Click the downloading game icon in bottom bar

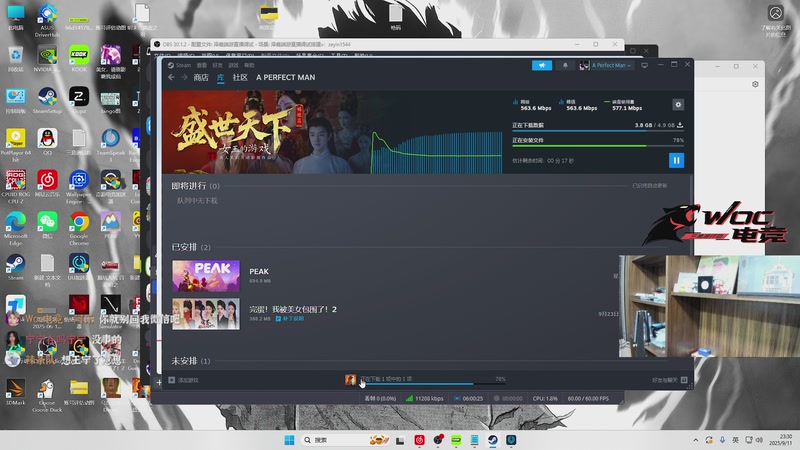tap(350, 380)
